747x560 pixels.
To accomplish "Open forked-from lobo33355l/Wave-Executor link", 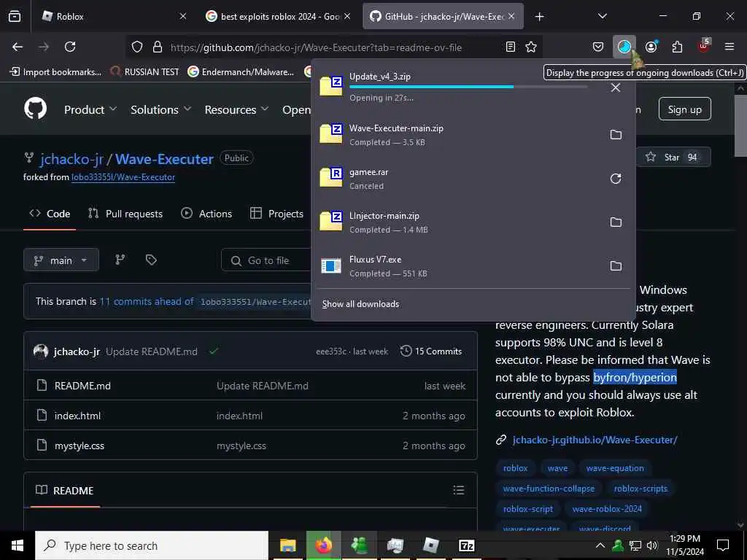I will pyautogui.click(x=123, y=177).
